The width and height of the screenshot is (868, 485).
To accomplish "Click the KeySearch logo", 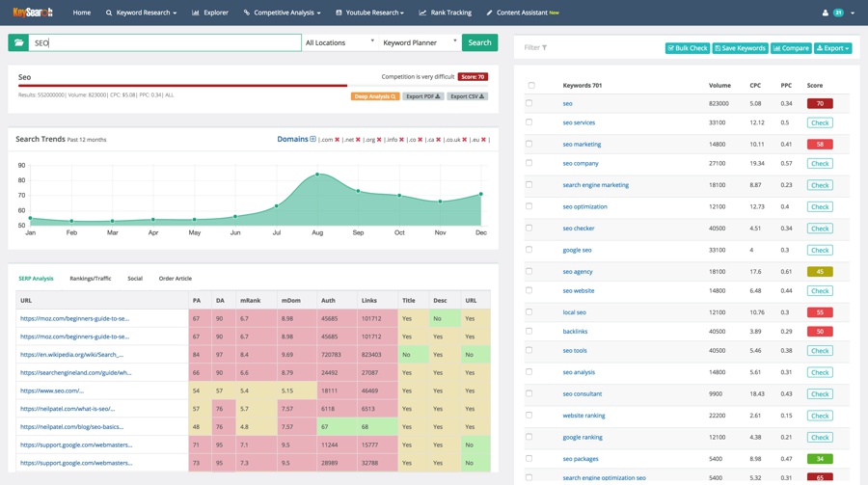I will [33, 13].
